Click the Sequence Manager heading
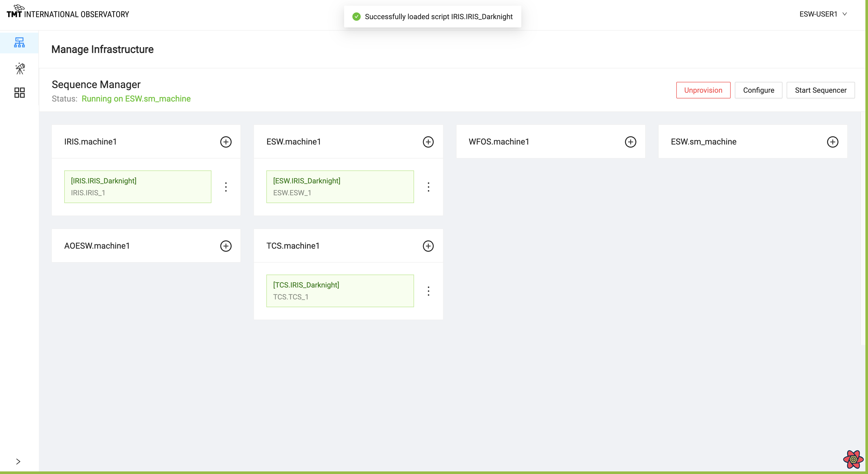The height and width of the screenshot is (474, 868). (96, 84)
